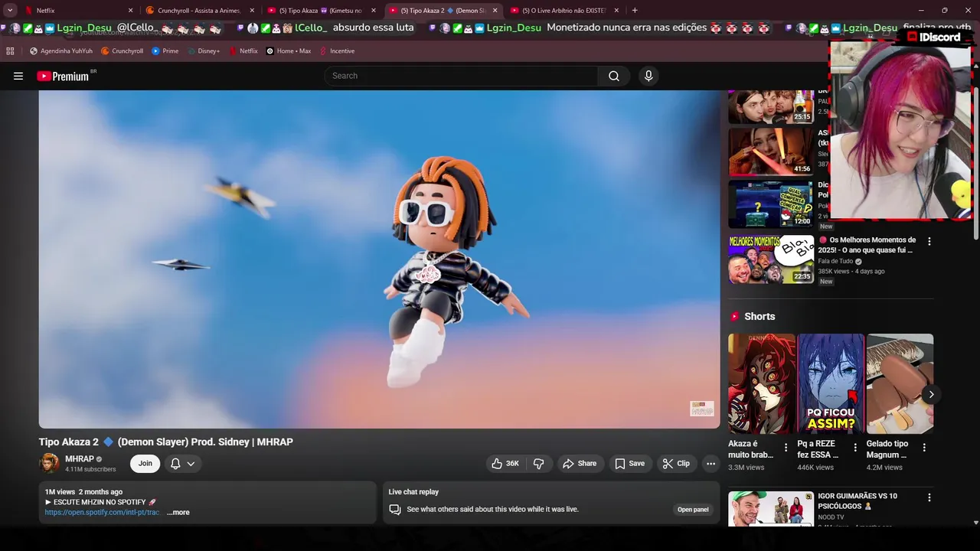Play the 12:00 Pokémon video thumbnail

click(770, 204)
